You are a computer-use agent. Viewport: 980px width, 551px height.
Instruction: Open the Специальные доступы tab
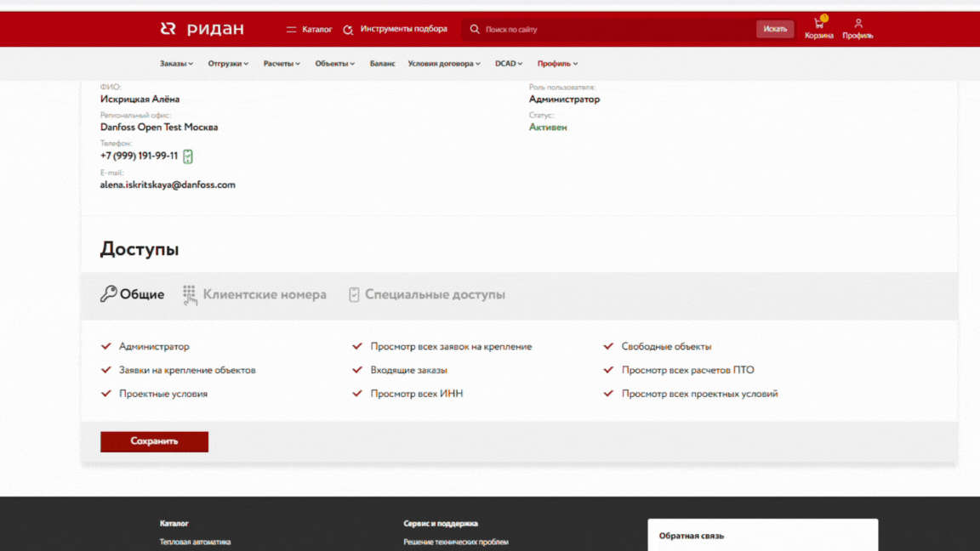[x=434, y=294]
